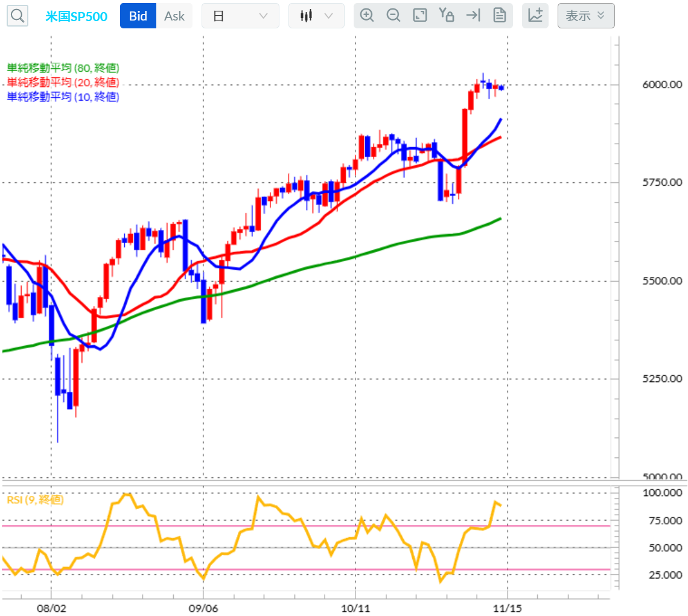Image resolution: width=688 pixels, height=616 pixels.
Task: Open the 日 timeframe dropdown
Action: click(x=240, y=16)
